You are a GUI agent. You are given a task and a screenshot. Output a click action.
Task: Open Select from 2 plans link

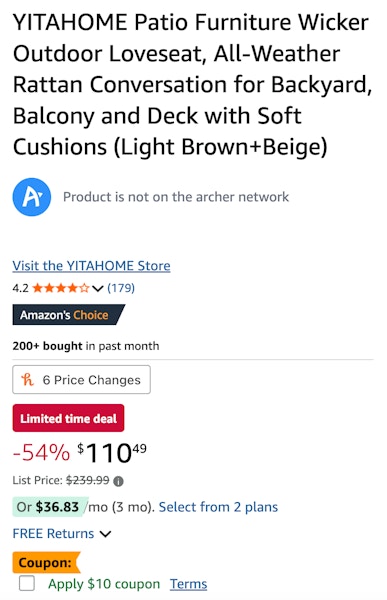(x=218, y=507)
